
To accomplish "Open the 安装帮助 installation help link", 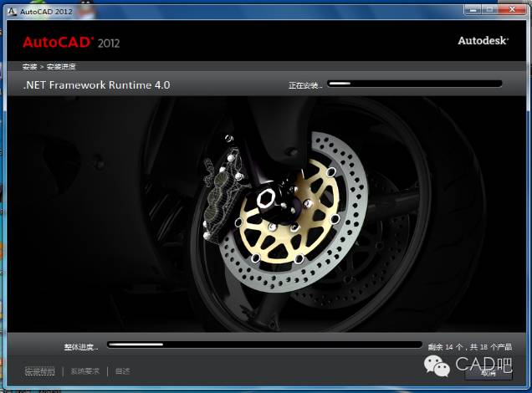I will [x=39, y=371].
